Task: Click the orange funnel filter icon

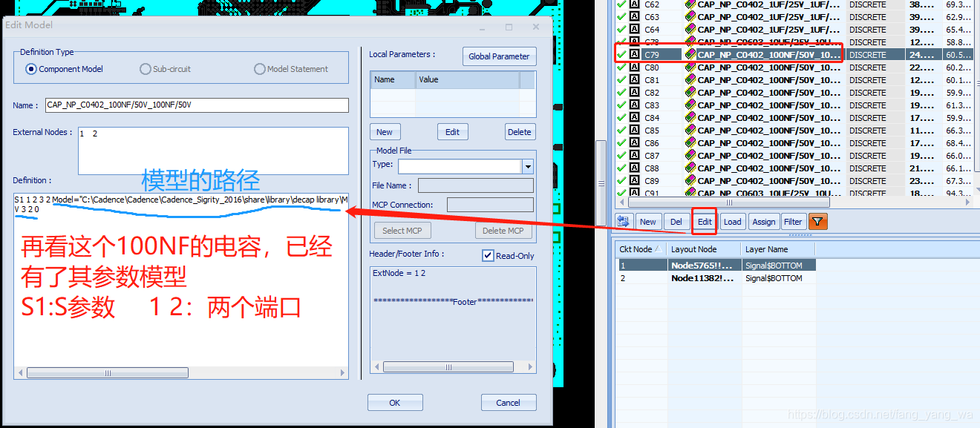Action: tap(817, 221)
